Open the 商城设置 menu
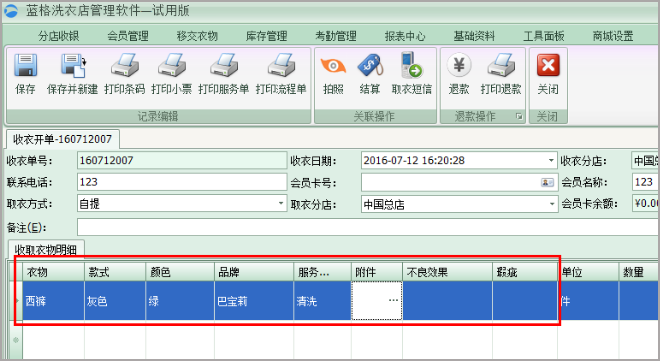The width and height of the screenshot is (660, 361). point(613,36)
